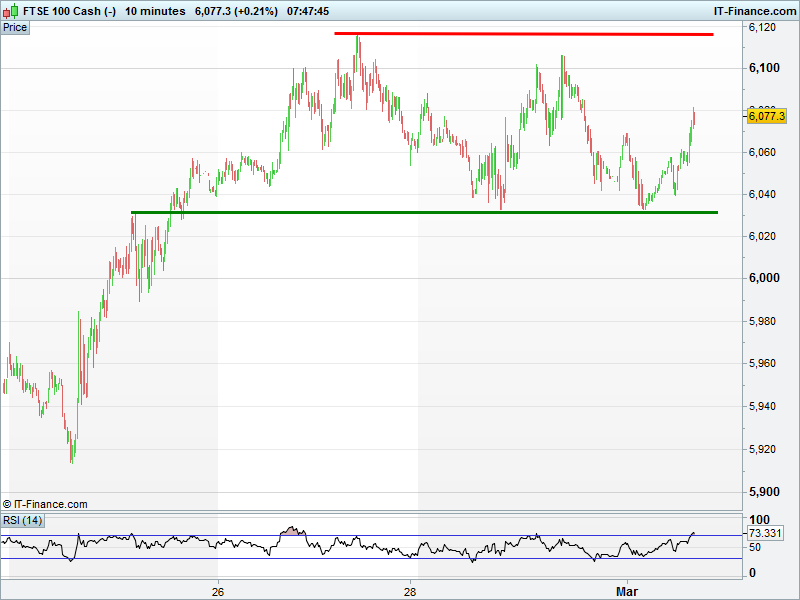Click the current price tag 6,077.3
Viewport: 800px width, 600px height.
(766, 116)
